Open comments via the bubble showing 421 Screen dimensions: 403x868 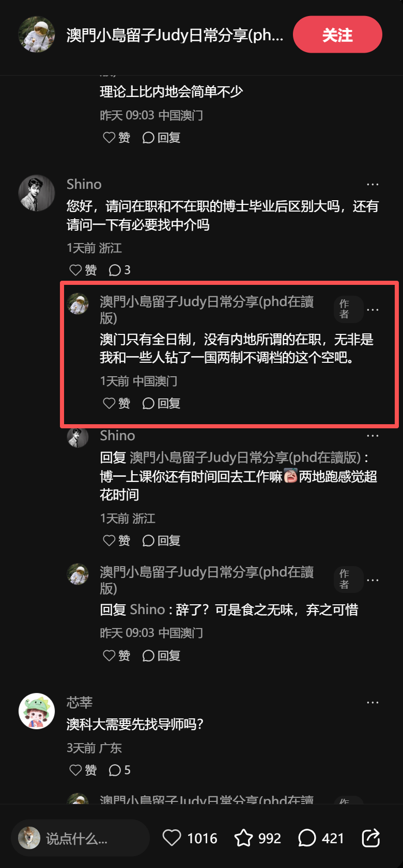[321, 838]
